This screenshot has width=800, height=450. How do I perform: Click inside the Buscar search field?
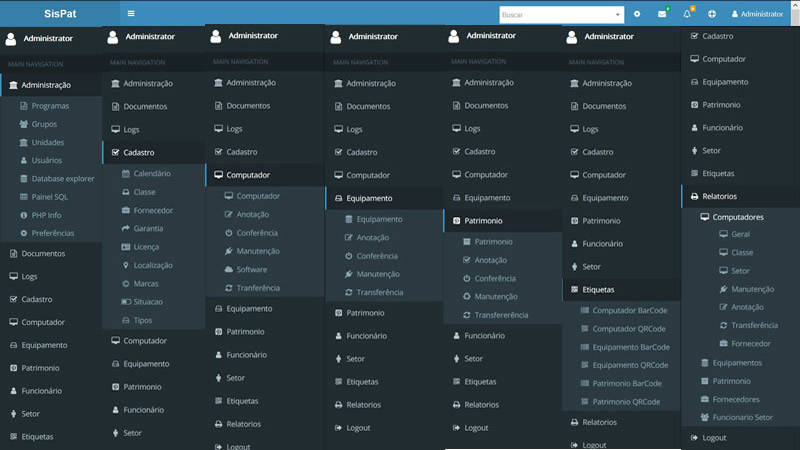coord(555,15)
